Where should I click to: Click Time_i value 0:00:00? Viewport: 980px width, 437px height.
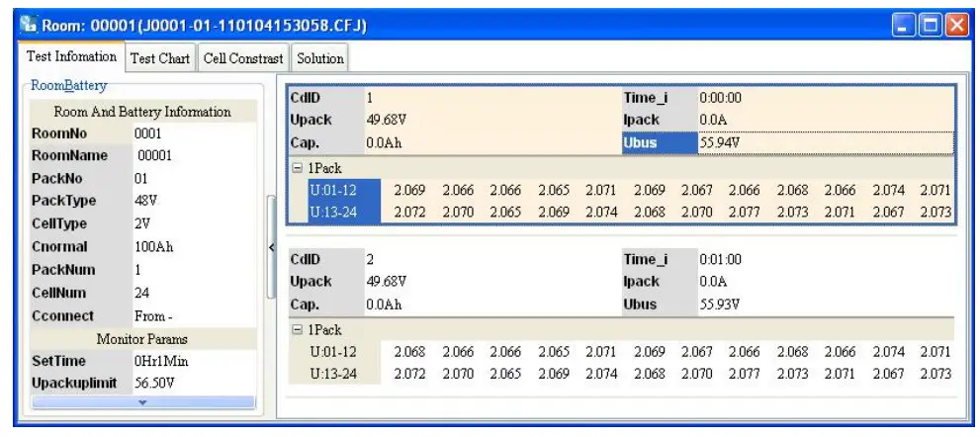pyautogui.click(x=720, y=98)
